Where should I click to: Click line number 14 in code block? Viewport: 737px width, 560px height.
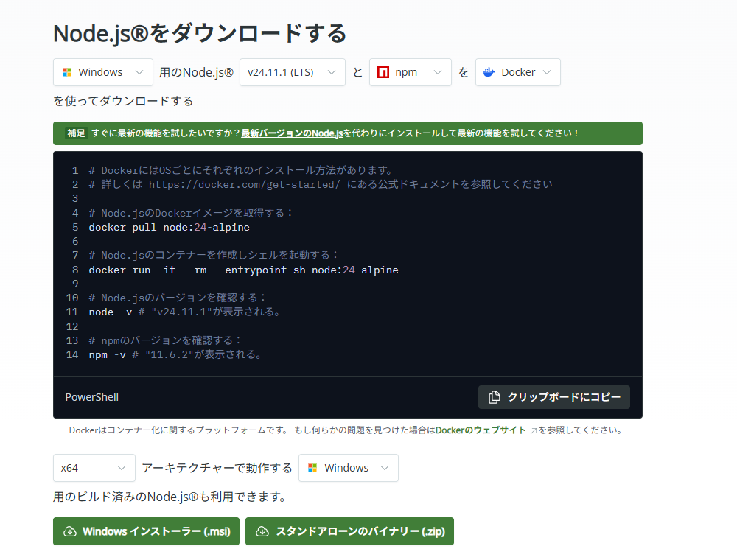(x=72, y=354)
